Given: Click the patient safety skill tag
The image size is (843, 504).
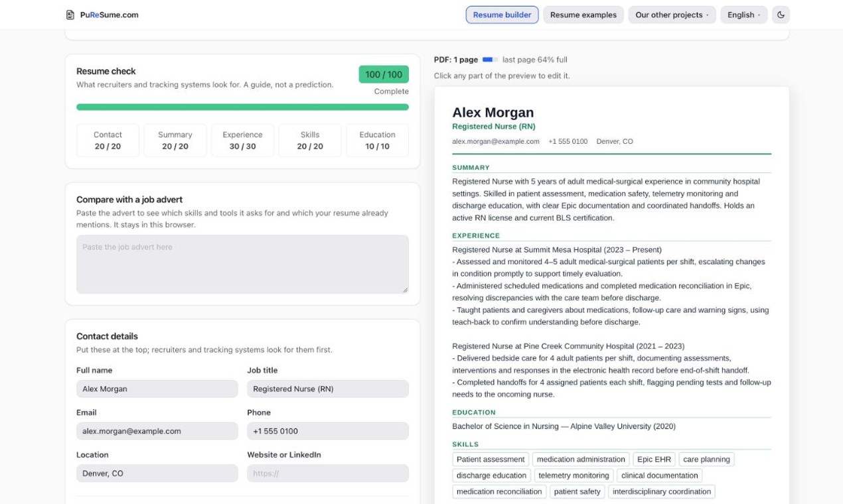Looking at the screenshot, I should [x=577, y=491].
